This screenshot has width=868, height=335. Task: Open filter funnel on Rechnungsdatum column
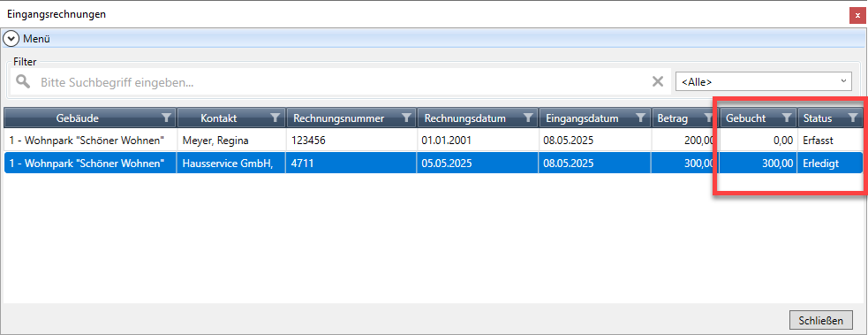528,118
